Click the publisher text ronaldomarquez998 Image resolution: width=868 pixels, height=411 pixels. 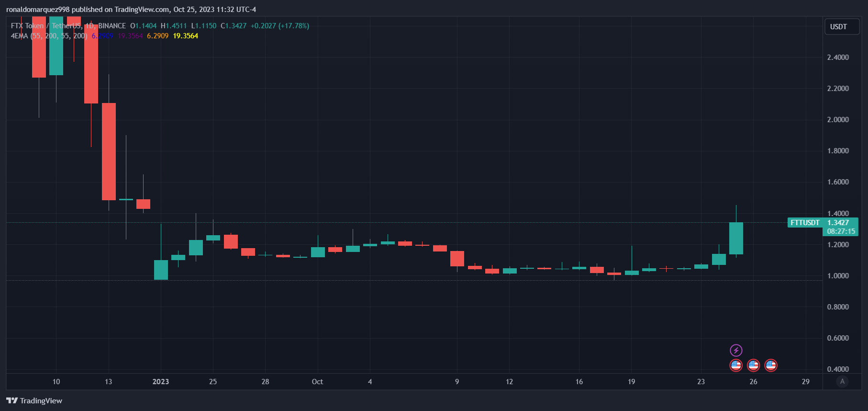click(38, 10)
